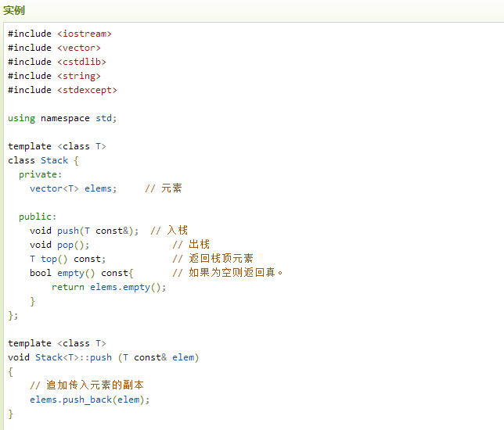Click the #include <stdexcept> line
504x430 pixels.
tap(63, 90)
